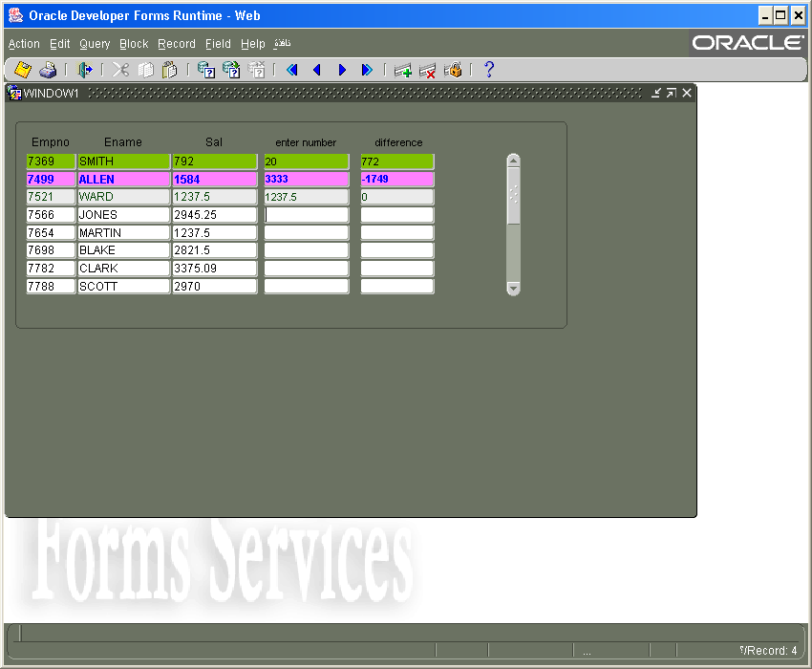Viewport: 812px width, 669px height.
Task: Open the Query menu
Action: pos(95,44)
